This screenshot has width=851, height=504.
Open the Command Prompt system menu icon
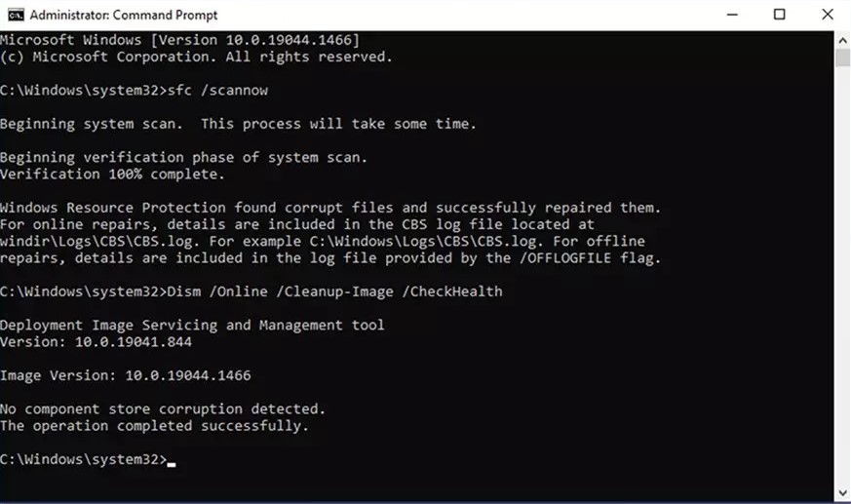click(x=16, y=15)
